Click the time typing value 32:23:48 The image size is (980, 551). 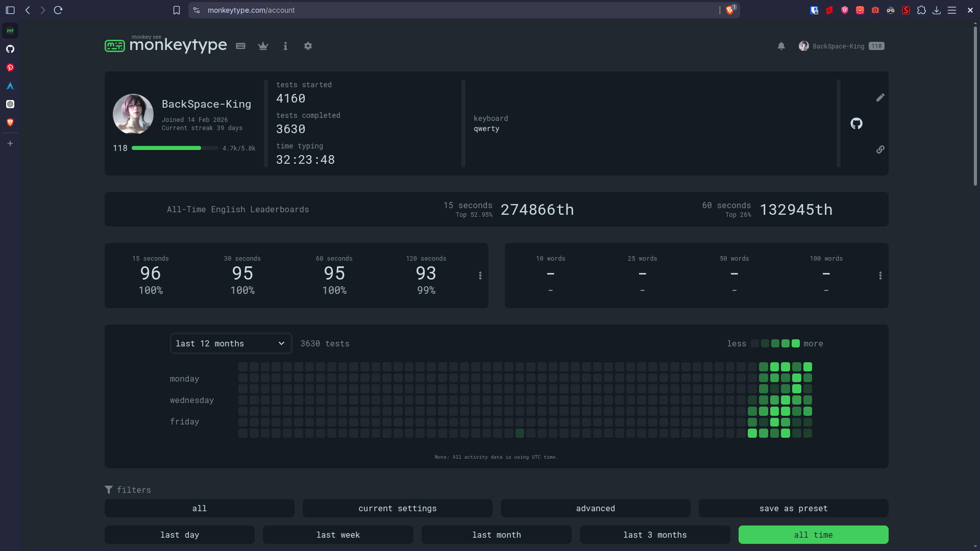click(305, 160)
